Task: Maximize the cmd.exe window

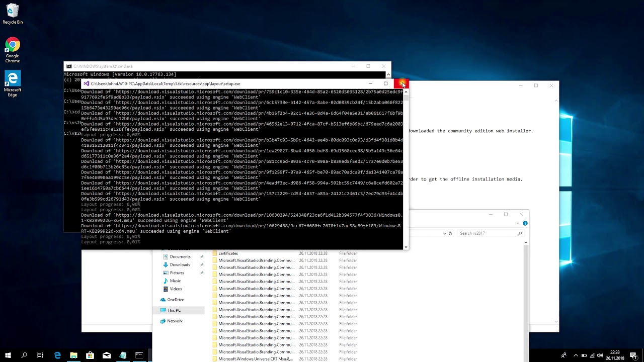Action: tap(368, 66)
